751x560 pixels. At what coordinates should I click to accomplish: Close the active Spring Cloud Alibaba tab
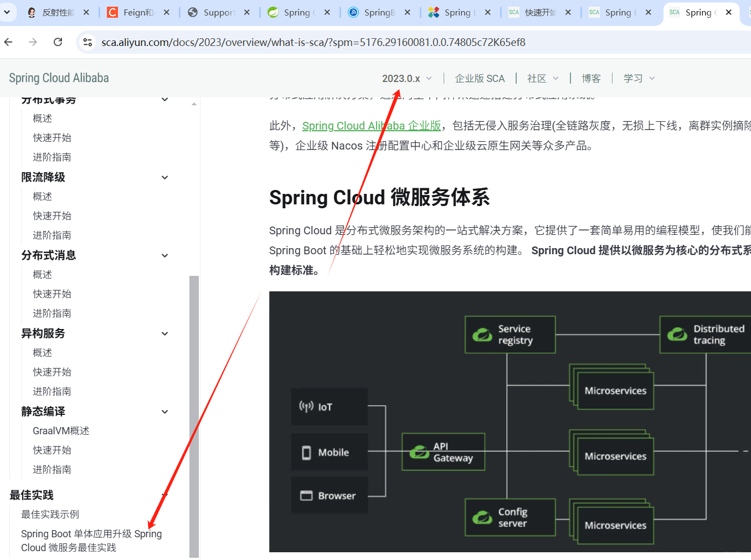pyautogui.click(x=729, y=12)
